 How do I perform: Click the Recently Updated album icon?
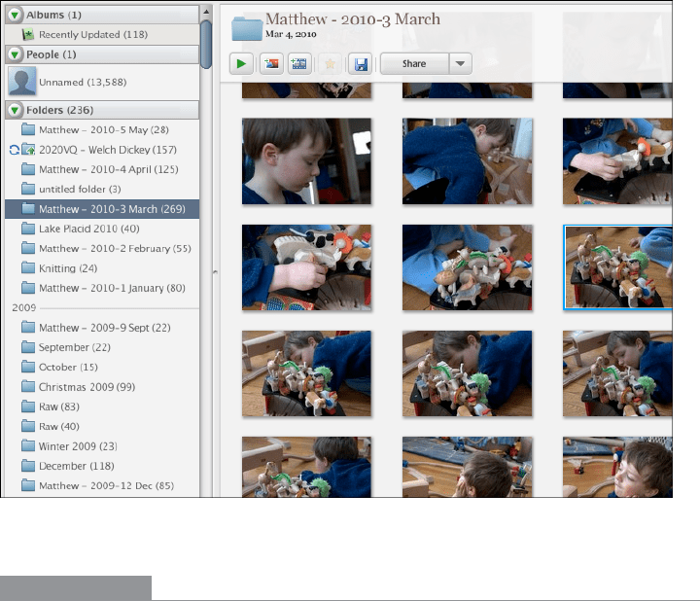(27, 34)
